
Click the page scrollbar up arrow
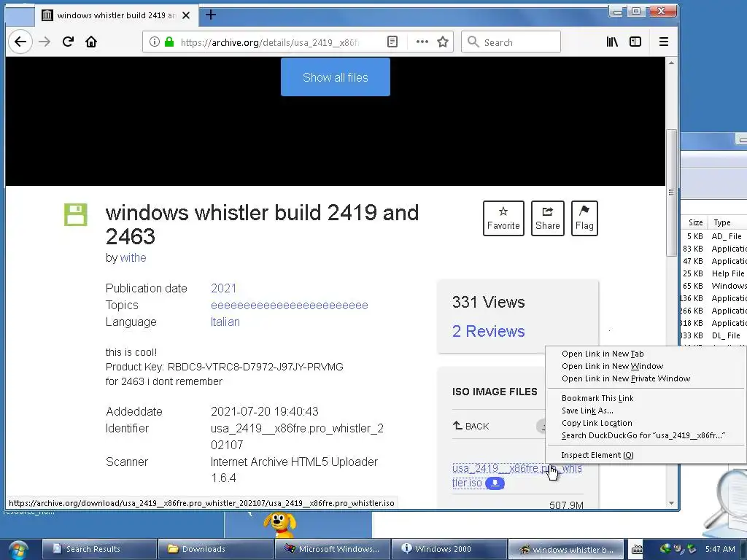click(671, 63)
